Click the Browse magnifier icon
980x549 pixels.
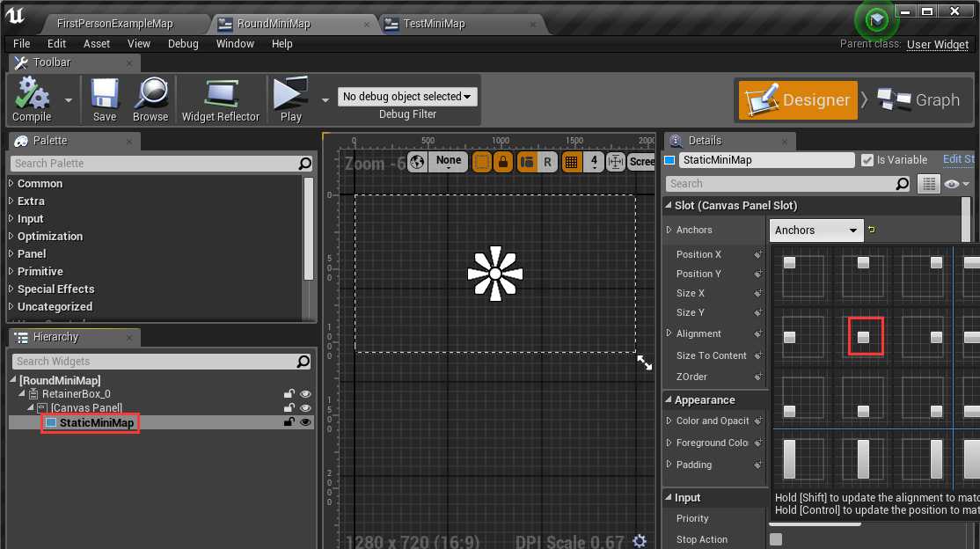(x=150, y=99)
